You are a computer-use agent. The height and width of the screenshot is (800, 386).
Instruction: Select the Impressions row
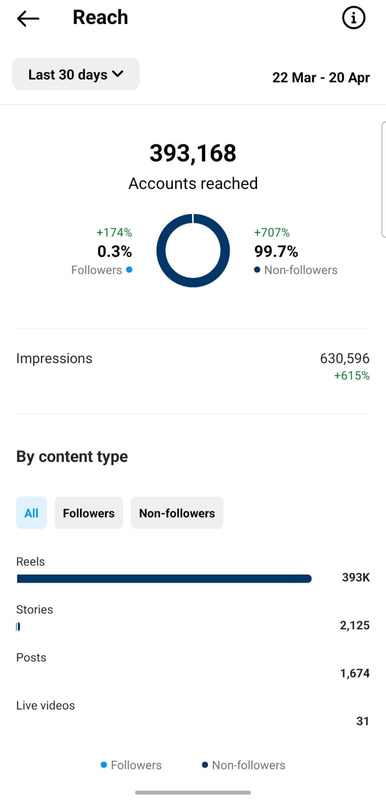[x=193, y=366]
